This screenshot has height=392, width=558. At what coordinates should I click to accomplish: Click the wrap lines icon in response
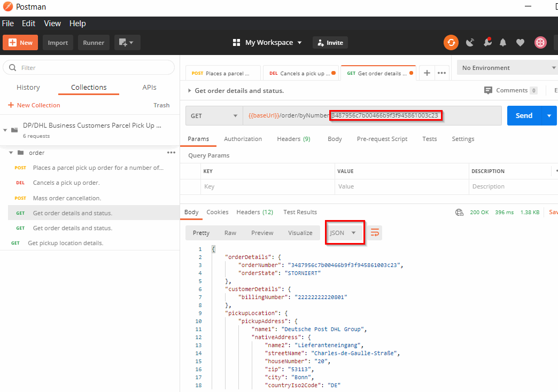click(375, 233)
